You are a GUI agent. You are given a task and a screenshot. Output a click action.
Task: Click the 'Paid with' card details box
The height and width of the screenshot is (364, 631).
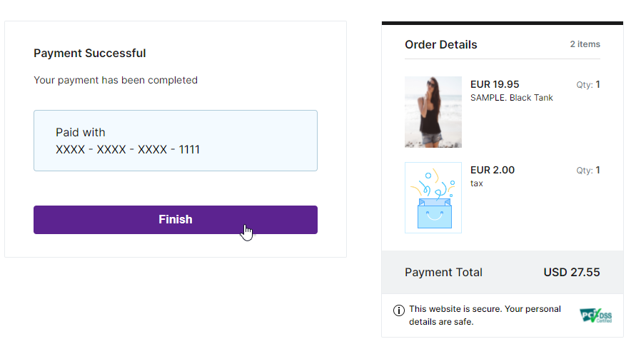point(175,141)
